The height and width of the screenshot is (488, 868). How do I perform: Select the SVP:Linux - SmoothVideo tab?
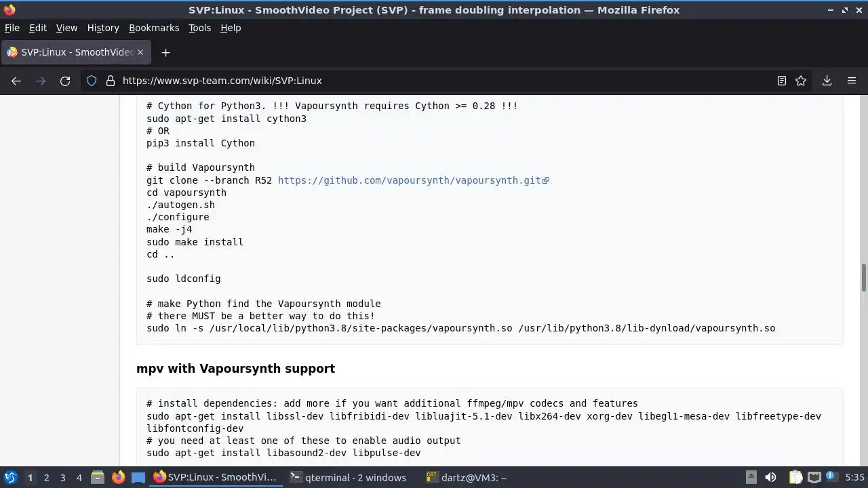(x=76, y=52)
